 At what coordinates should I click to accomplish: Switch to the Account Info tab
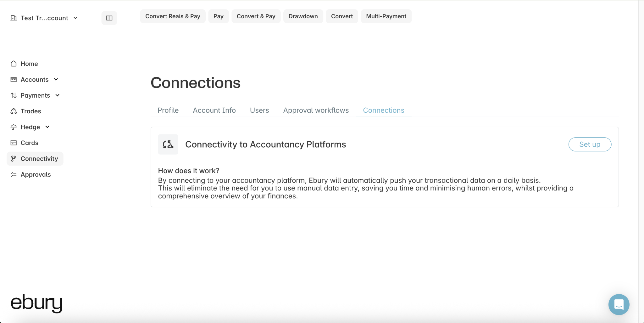click(214, 110)
